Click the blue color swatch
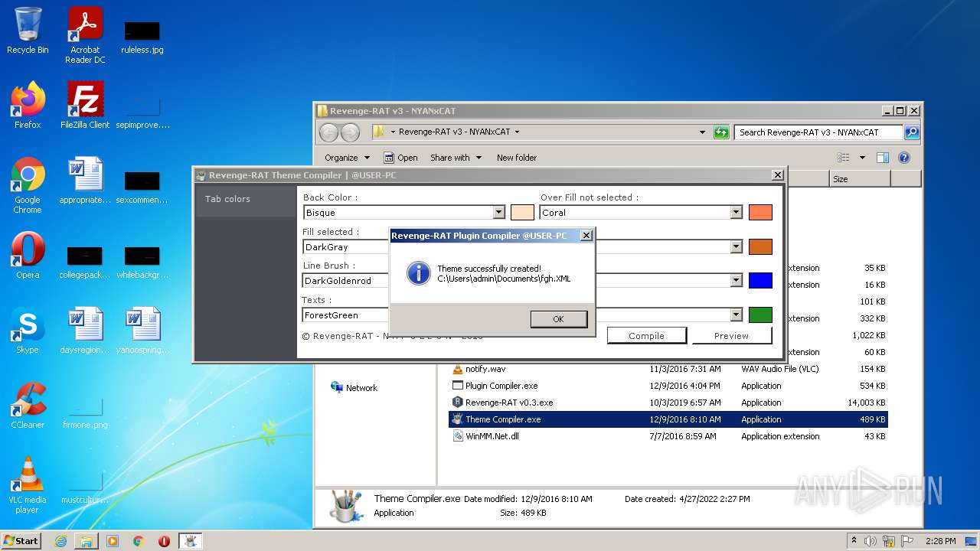The width and height of the screenshot is (980, 551). (760, 281)
